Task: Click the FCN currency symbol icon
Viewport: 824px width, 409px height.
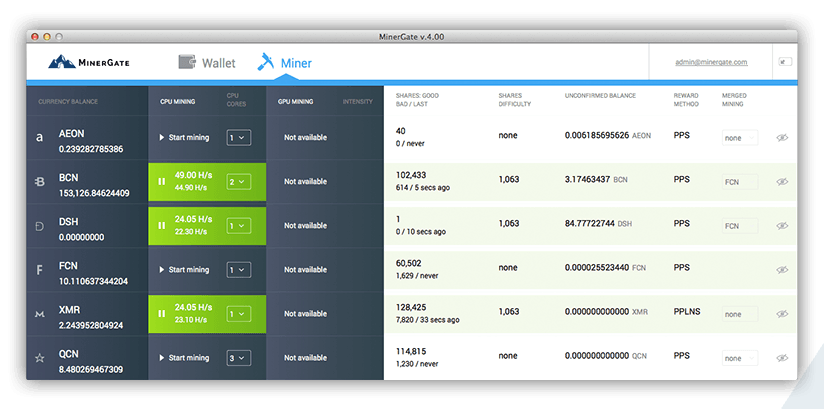Action: pos(39,270)
